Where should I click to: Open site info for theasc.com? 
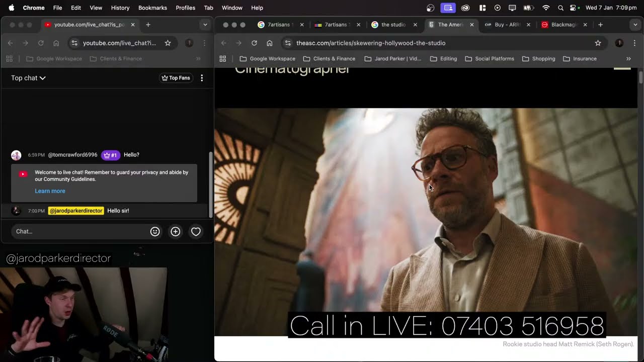288,43
